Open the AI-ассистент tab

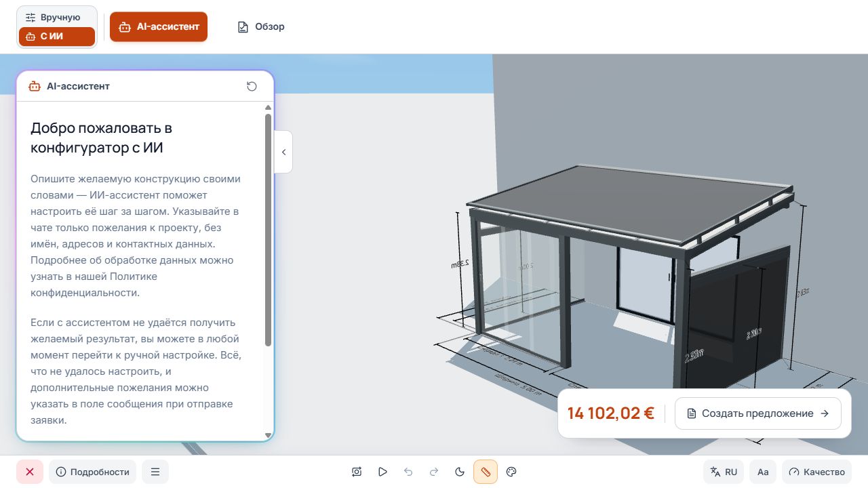(159, 27)
